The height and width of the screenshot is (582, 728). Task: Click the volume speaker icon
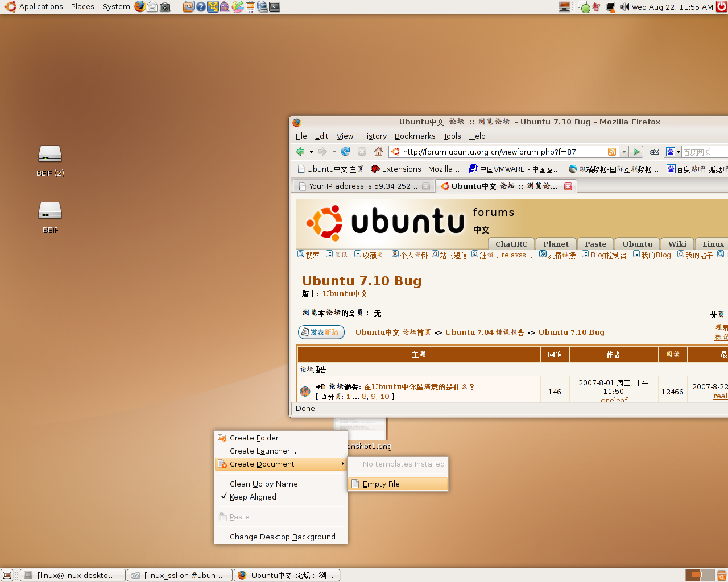[624, 7]
